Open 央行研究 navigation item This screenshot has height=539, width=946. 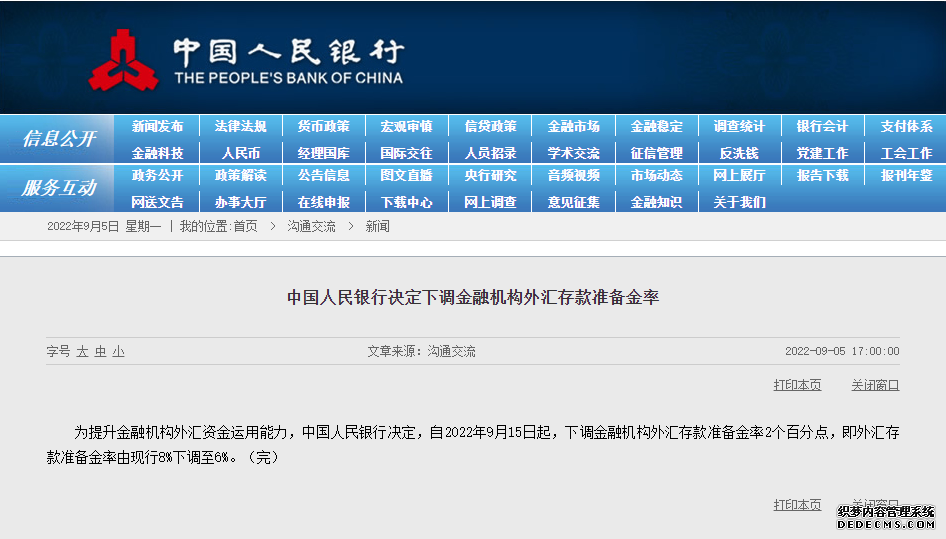490,175
